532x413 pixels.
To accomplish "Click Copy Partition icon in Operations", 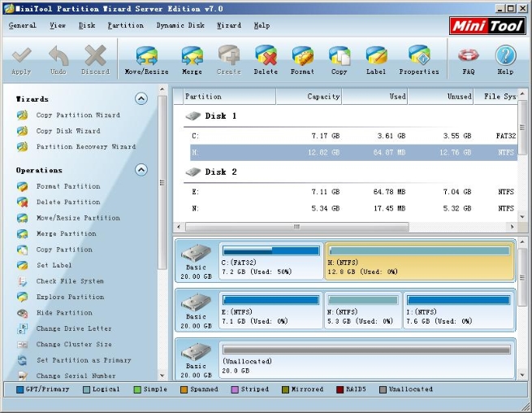I will pos(23,250).
